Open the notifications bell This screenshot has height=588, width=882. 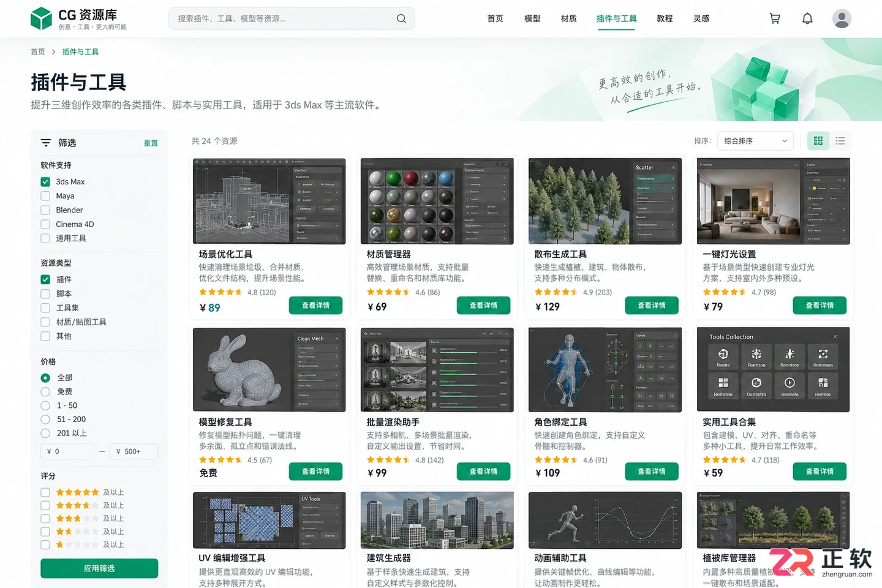(807, 18)
